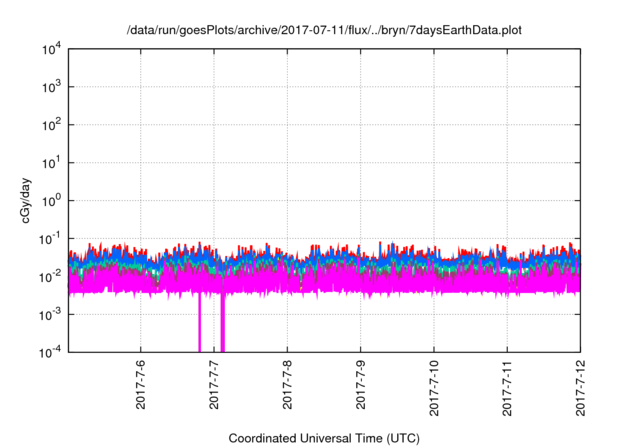Click the 2017-7-12 date tick label
Viewport: 640px width, 448px height.
pyautogui.click(x=580, y=388)
